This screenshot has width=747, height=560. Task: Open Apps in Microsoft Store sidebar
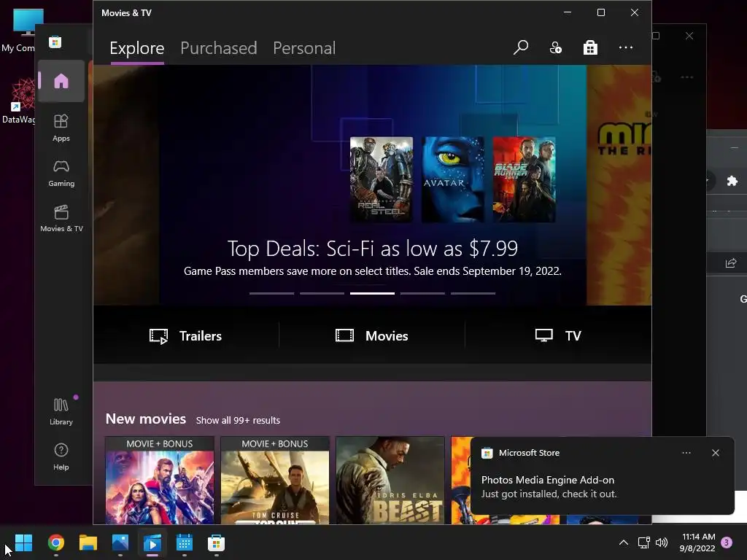pos(61,128)
